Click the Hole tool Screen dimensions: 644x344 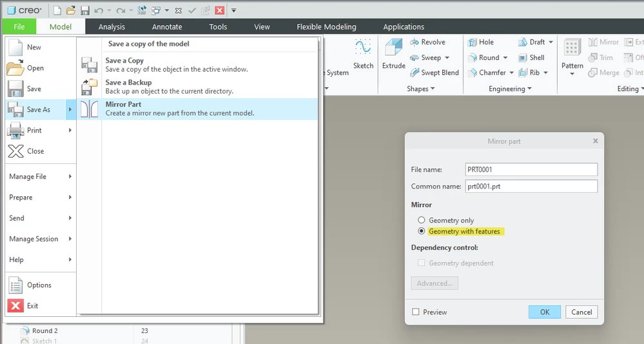tap(481, 43)
